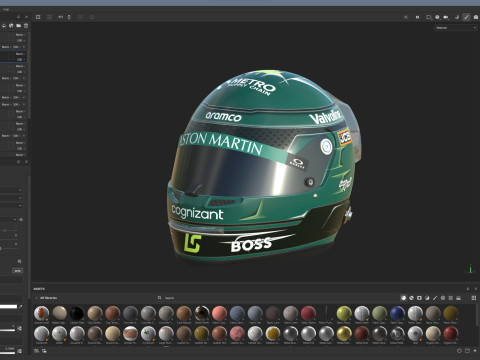Select the pink smooth sphere material thumbnail

[219, 313]
